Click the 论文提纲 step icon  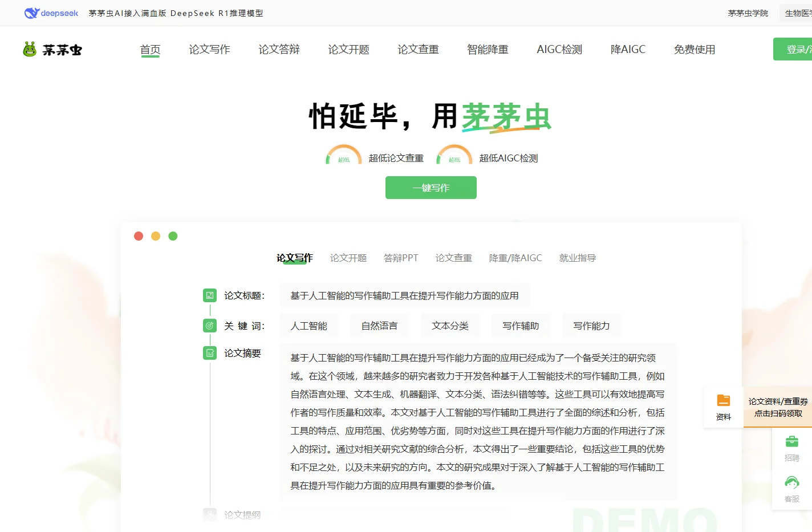(x=210, y=515)
